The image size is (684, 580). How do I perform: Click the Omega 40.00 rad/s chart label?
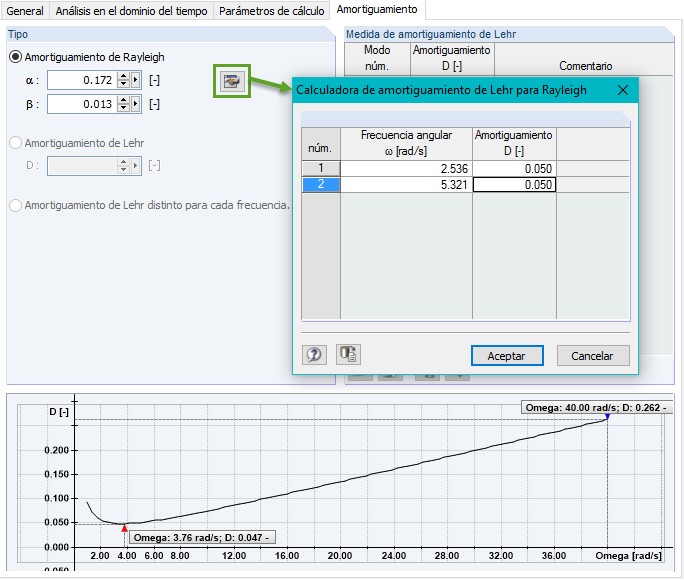tap(596, 408)
